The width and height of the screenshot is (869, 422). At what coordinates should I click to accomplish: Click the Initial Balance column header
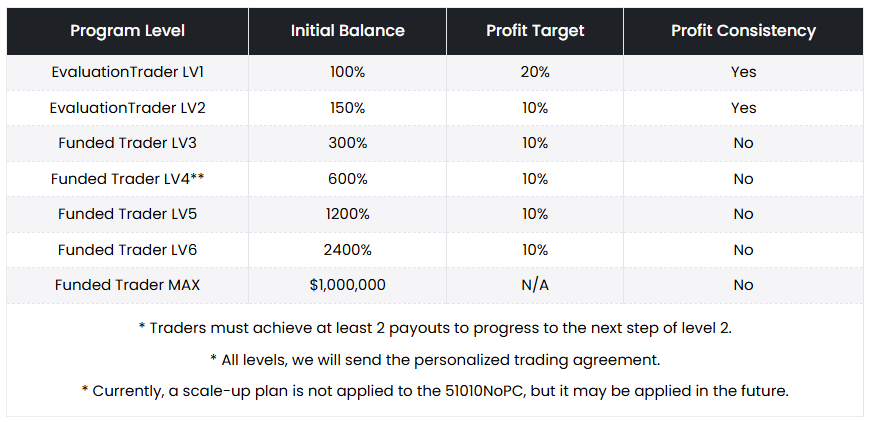coord(347,31)
